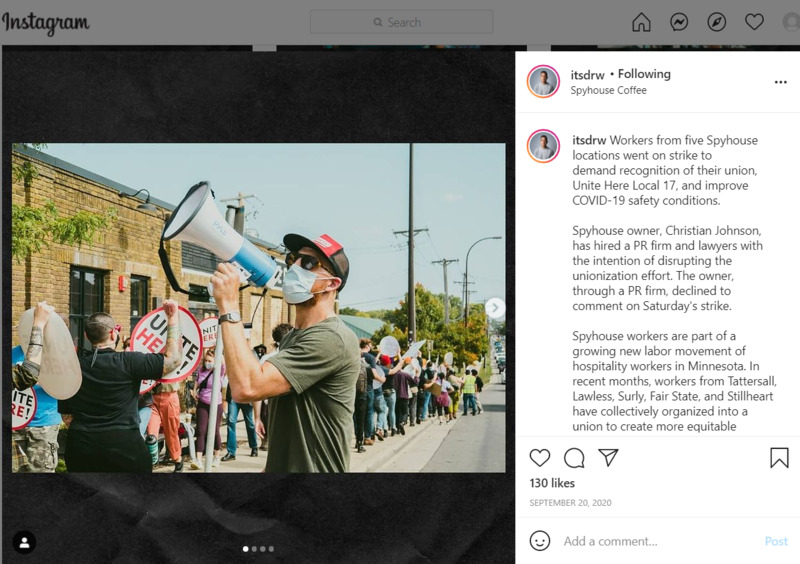Click the Instagram logo
Image resolution: width=800 pixels, height=564 pixels.
[x=45, y=23]
